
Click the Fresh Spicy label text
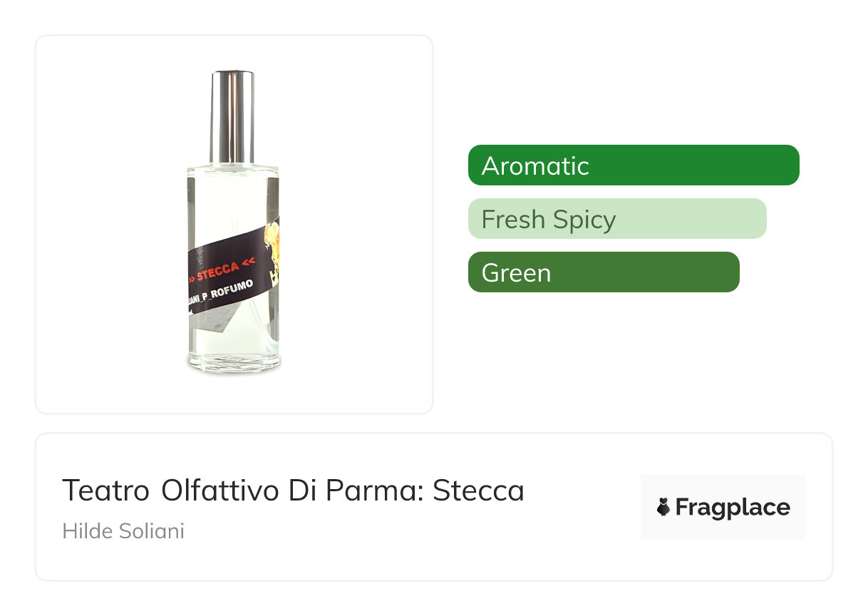tap(548, 219)
